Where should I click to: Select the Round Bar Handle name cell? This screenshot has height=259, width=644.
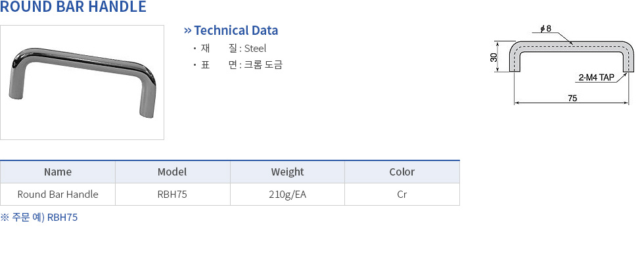pos(58,194)
